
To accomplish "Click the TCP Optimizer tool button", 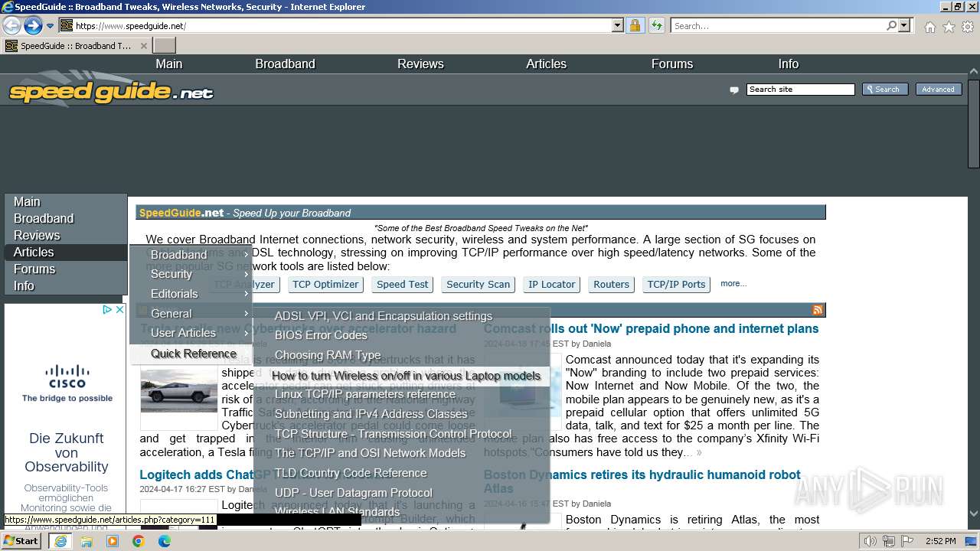I will tap(325, 284).
